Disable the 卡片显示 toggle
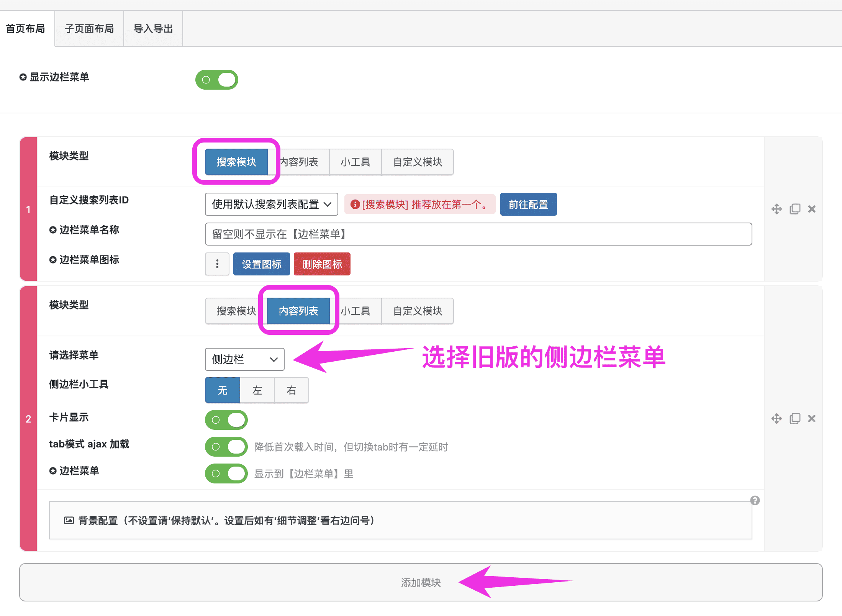 pyautogui.click(x=226, y=420)
